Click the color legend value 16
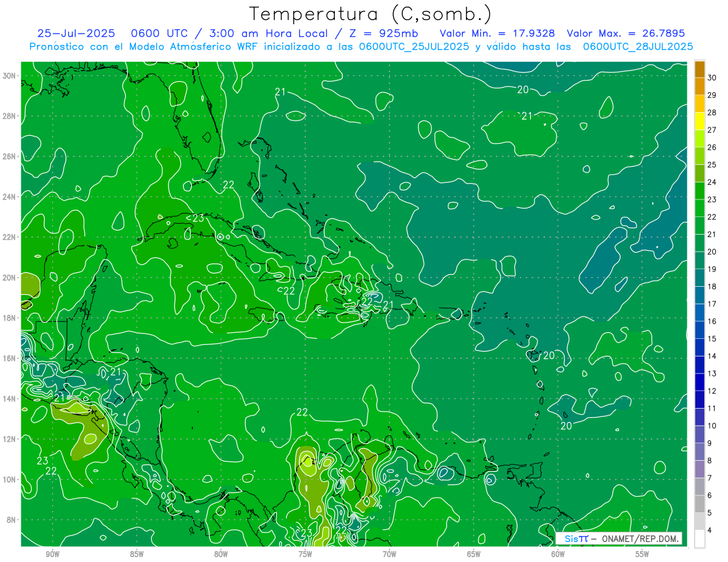This screenshot has width=728, height=562. pos(712,321)
